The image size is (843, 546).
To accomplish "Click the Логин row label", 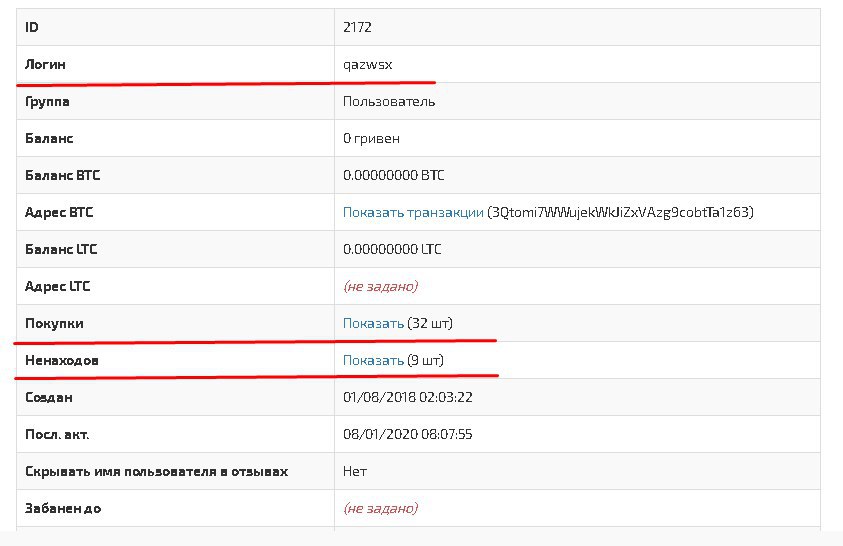I will coord(45,64).
